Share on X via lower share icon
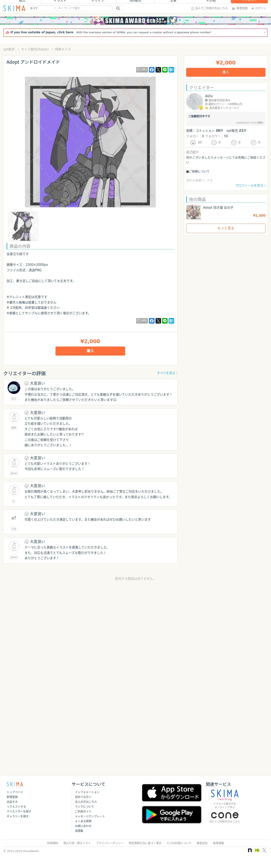 [x=158, y=321]
